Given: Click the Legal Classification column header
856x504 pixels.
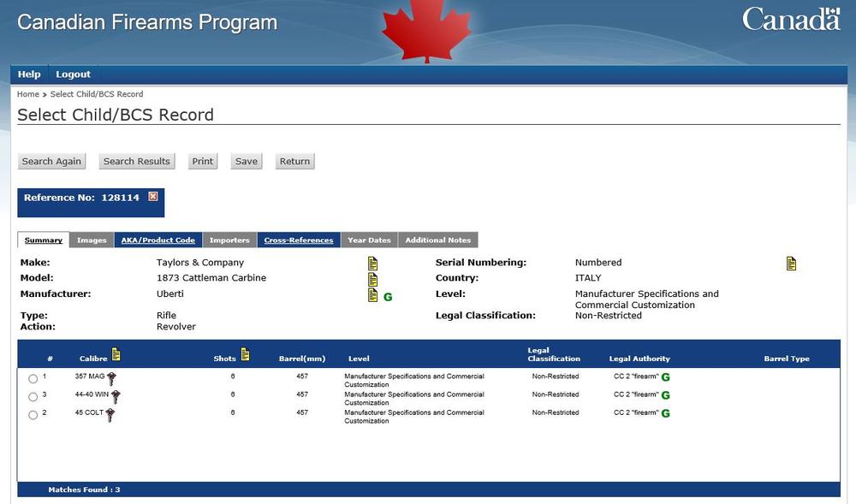Looking at the screenshot, I should (x=554, y=354).
